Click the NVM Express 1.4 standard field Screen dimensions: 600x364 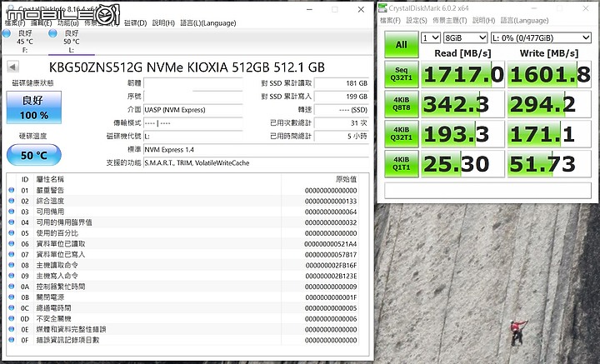pos(256,149)
